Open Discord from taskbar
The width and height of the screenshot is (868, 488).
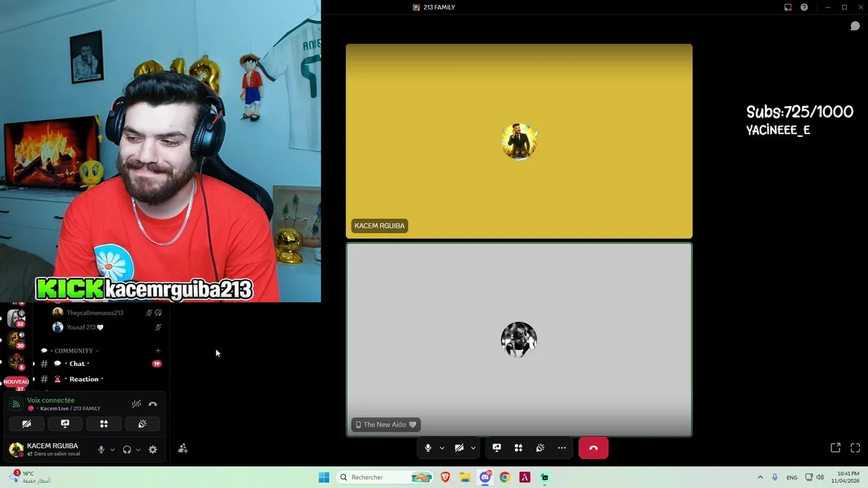click(x=485, y=477)
